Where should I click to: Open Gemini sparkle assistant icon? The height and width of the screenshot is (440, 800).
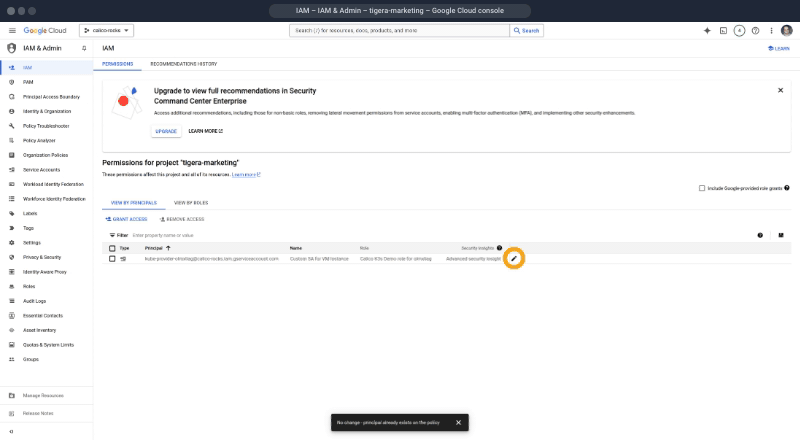pos(707,31)
